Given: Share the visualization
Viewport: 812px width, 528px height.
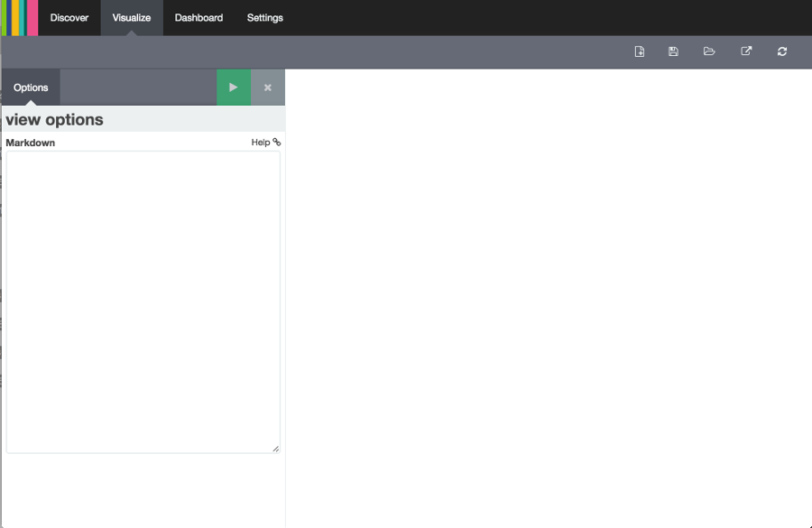Looking at the screenshot, I should click(746, 51).
